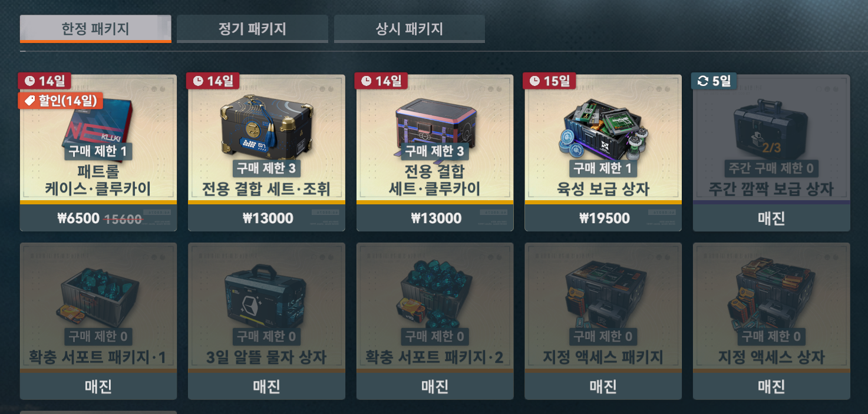The height and width of the screenshot is (414, 868).
Task: Click 매진 under 지정 액세스 상자
Action: point(771,386)
